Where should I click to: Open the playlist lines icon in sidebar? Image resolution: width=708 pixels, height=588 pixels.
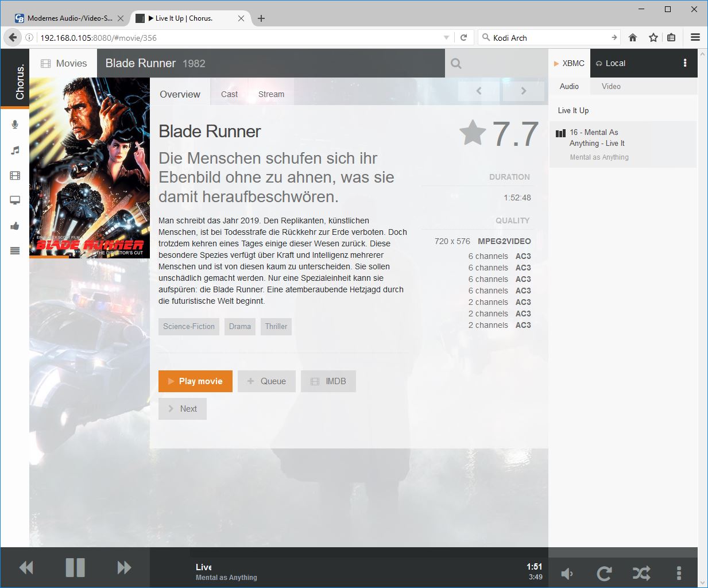click(x=15, y=250)
